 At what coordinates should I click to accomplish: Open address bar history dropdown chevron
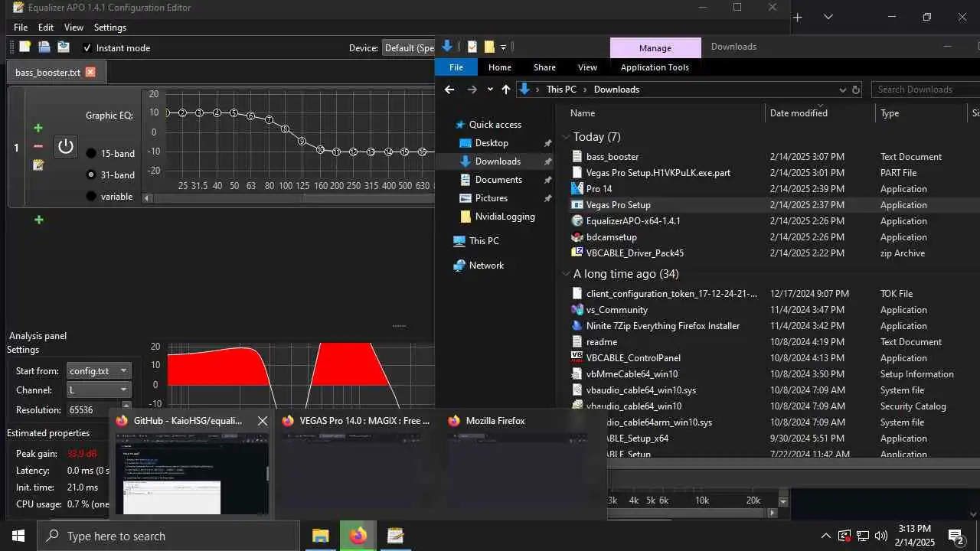point(842,90)
